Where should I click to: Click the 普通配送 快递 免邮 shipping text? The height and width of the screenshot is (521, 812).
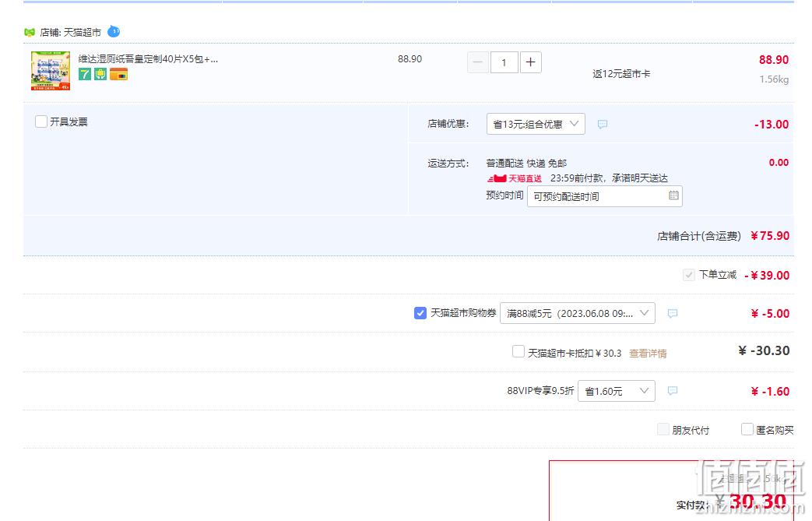tap(526, 163)
